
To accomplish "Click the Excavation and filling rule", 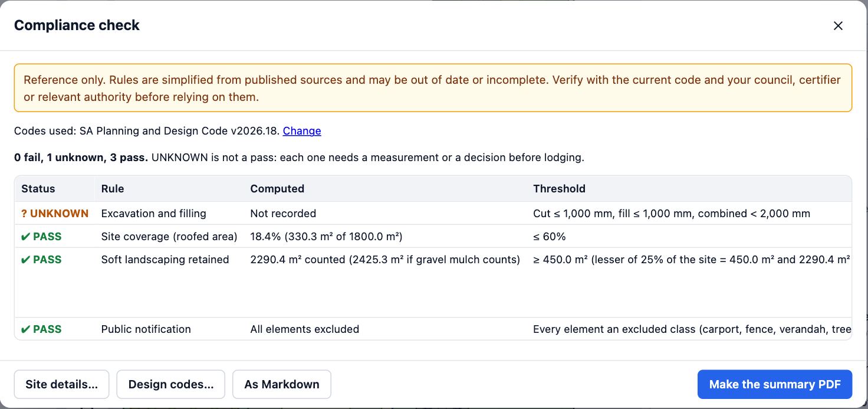I will [x=154, y=214].
